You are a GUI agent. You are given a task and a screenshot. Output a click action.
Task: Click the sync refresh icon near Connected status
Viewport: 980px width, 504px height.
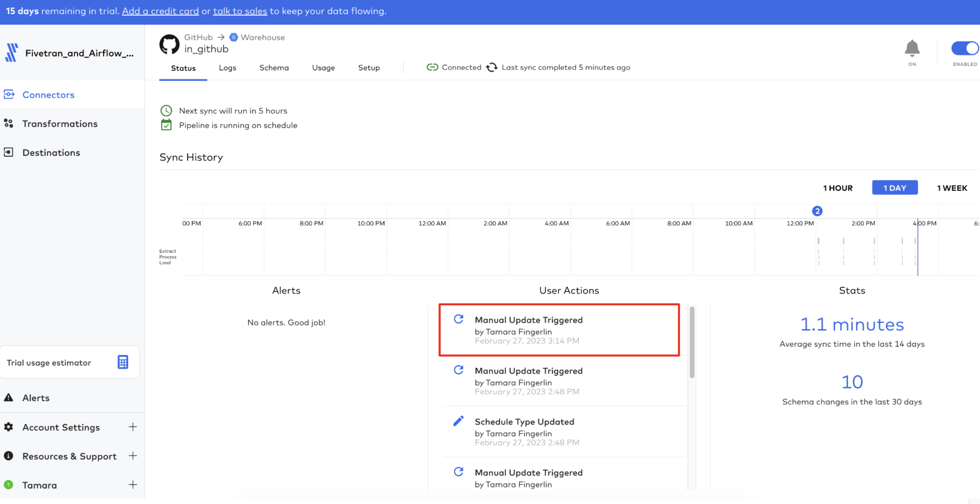(492, 67)
